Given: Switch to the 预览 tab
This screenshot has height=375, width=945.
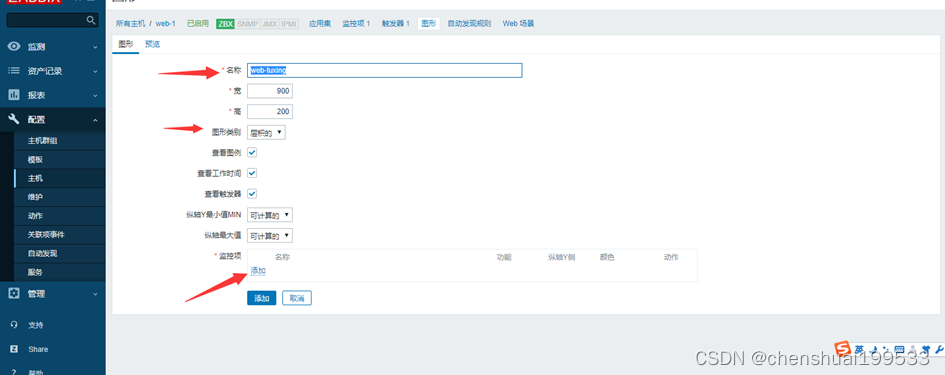Looking at the screenshot, I should coord(152,44).
